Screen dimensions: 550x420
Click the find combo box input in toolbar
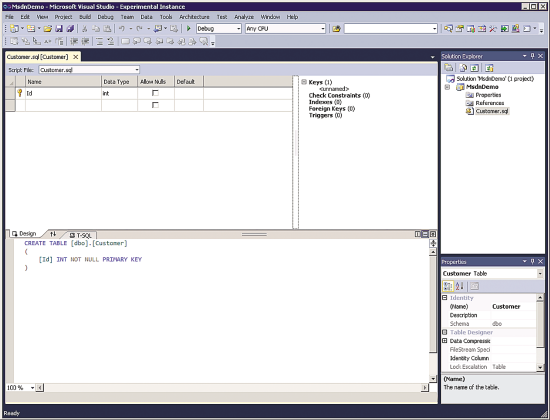(388, 29)
